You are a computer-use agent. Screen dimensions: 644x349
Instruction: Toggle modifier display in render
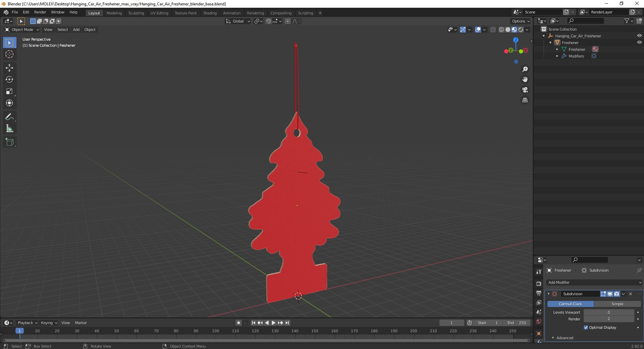[617, 294]
